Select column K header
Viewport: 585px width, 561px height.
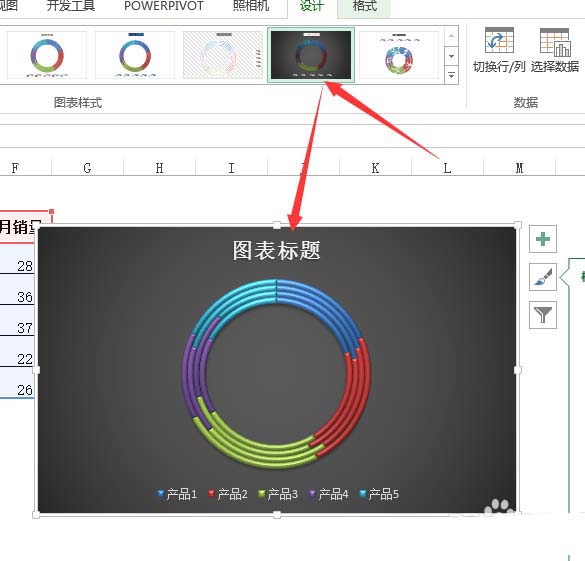(x=375, y=168)
